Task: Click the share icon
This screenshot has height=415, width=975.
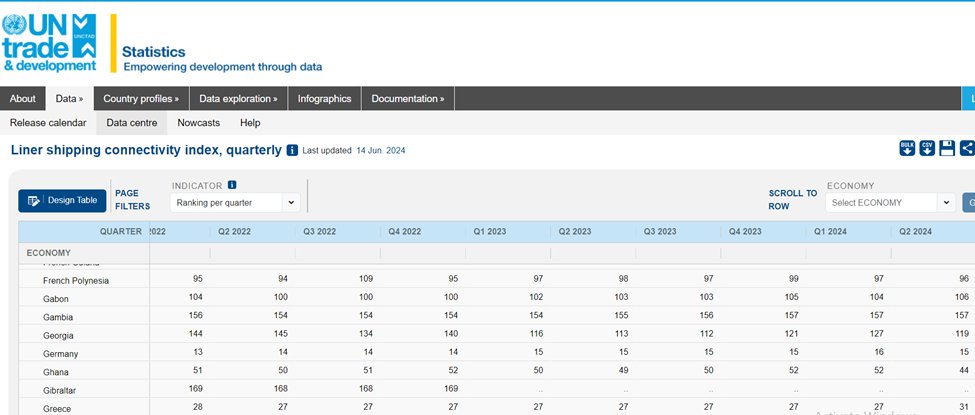Action: (x=967, y=148)
